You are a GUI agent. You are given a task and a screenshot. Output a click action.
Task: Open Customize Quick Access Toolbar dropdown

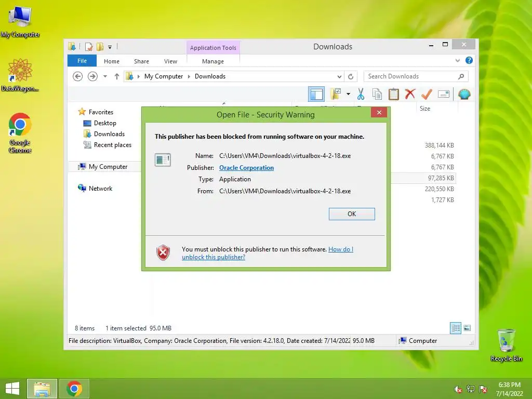[x=110, y=47]
